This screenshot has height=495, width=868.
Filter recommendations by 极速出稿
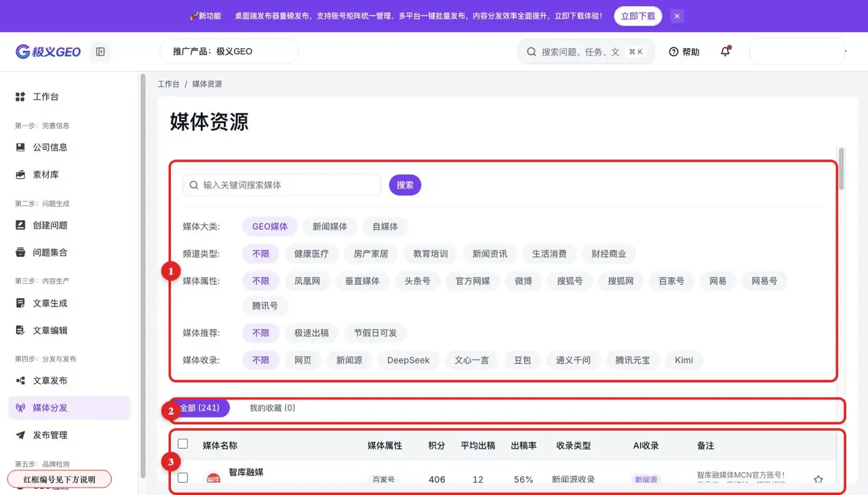click(x=311, y=333)
